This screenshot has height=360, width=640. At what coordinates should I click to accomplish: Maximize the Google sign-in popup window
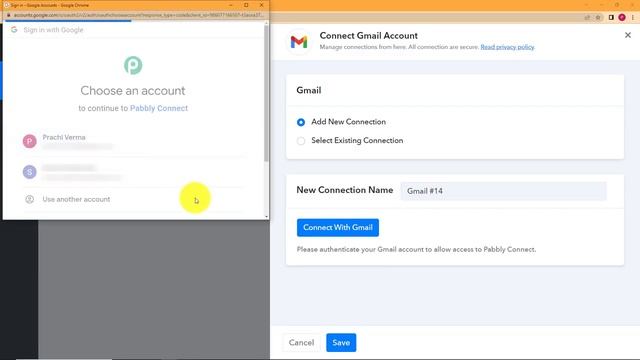click(x=246, y=5)
